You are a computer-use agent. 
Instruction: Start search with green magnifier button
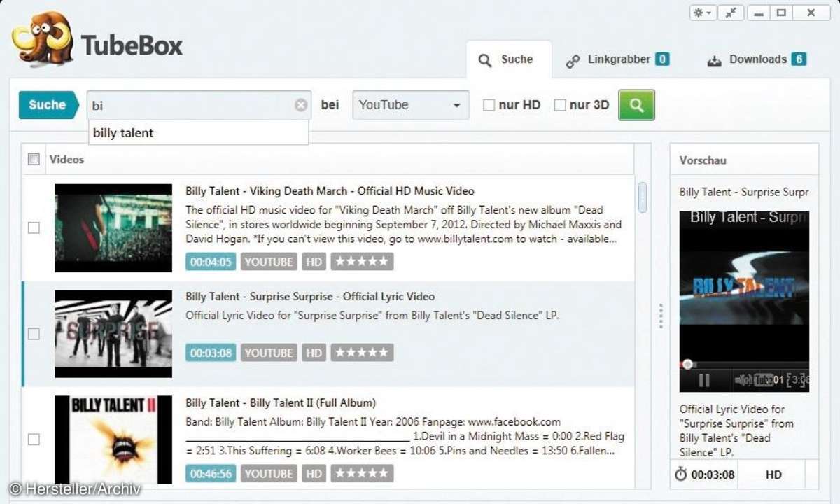pos(636,105)
